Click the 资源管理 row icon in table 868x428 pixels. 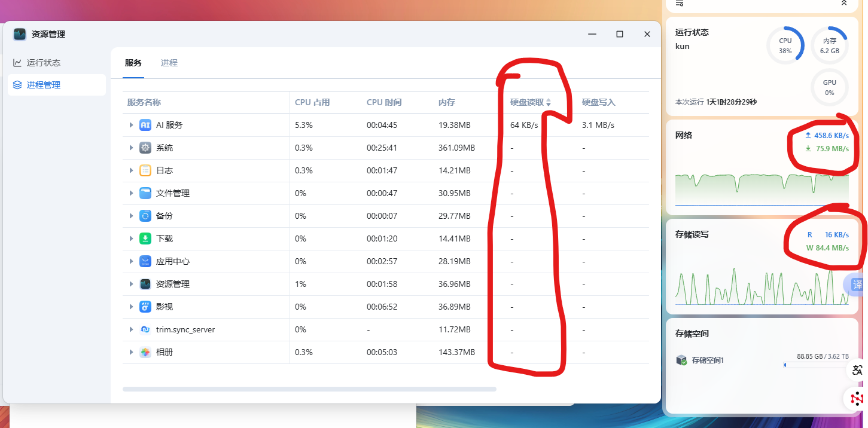point(145,284)
